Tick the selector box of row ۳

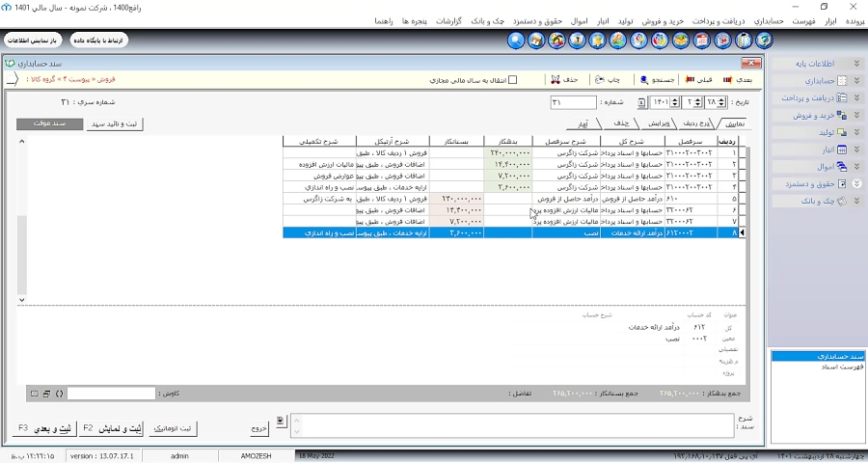pos(742,177)
